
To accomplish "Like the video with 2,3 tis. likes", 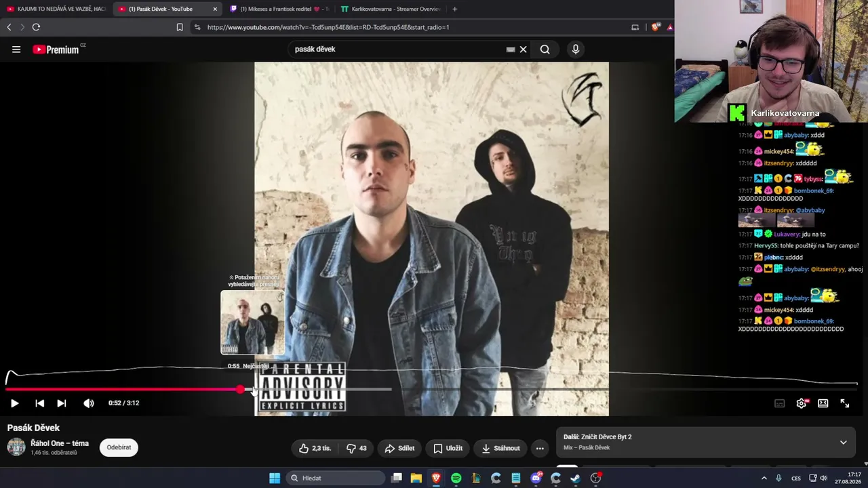I will 315,448.
